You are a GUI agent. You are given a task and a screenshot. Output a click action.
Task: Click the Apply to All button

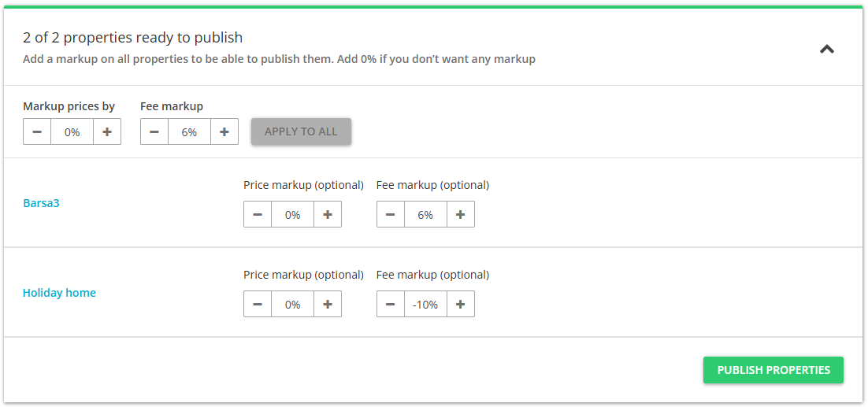tap(301, 131)
